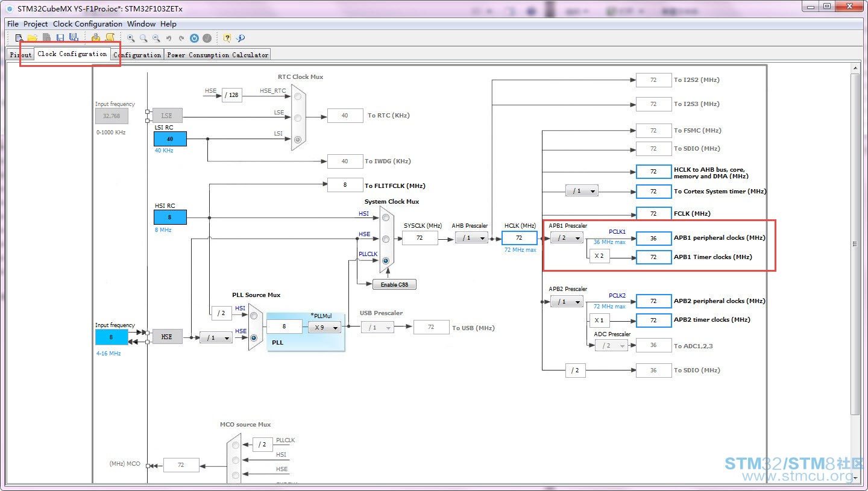Click the Enable CSS button
868x491 pixels.
(394, 284)
